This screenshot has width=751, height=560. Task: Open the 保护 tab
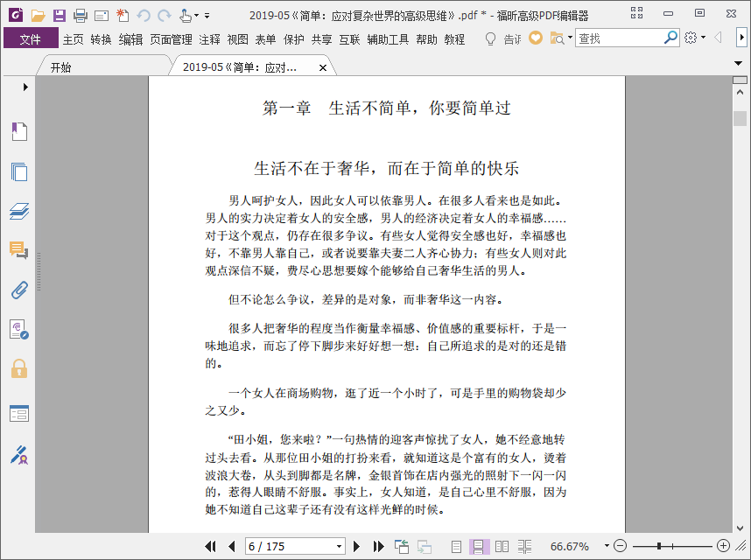293,39
